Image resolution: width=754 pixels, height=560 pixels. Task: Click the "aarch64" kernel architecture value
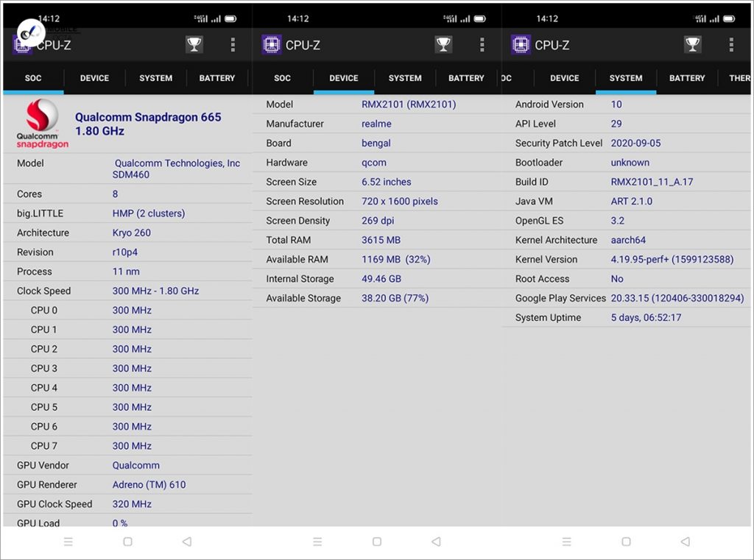coord(628,240)
